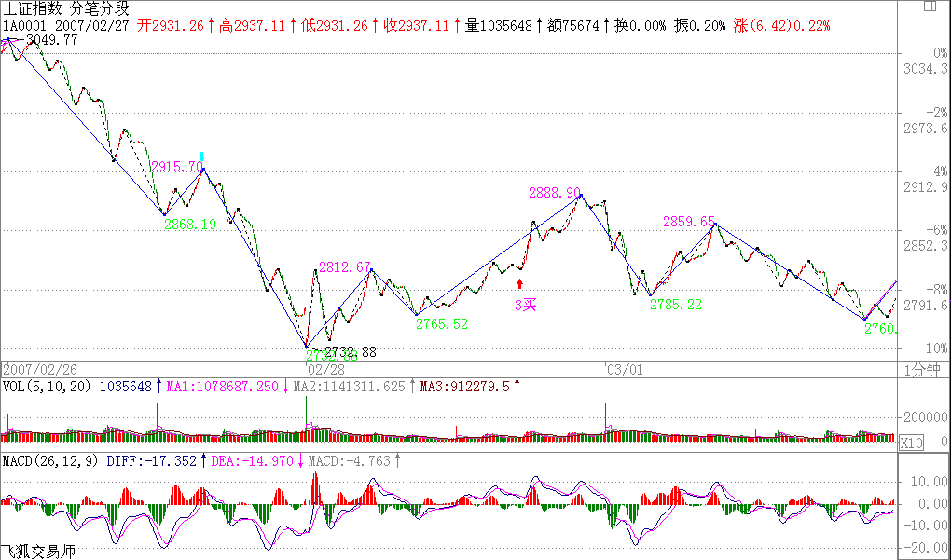Click the up arrow after VOL value 1035648

point(158,386)
